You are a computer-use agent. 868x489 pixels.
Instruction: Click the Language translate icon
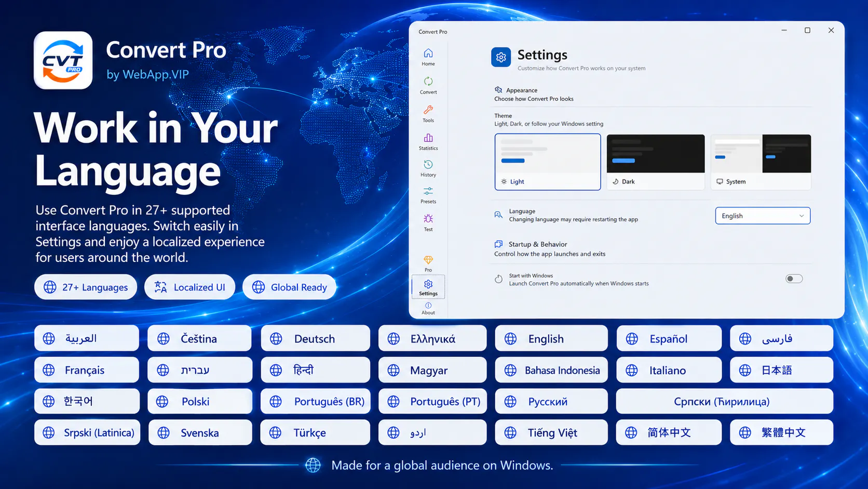click(498, 215)
